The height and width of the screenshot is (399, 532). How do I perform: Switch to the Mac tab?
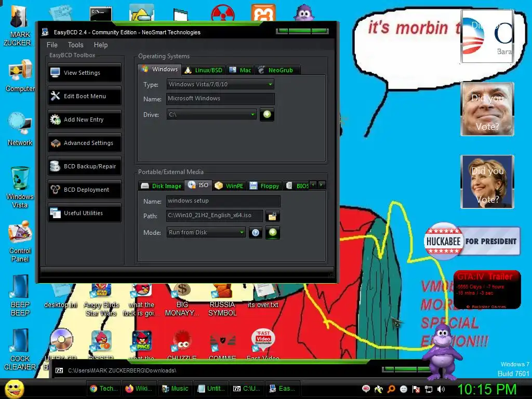pyautogui.click(x=240, y=70)
